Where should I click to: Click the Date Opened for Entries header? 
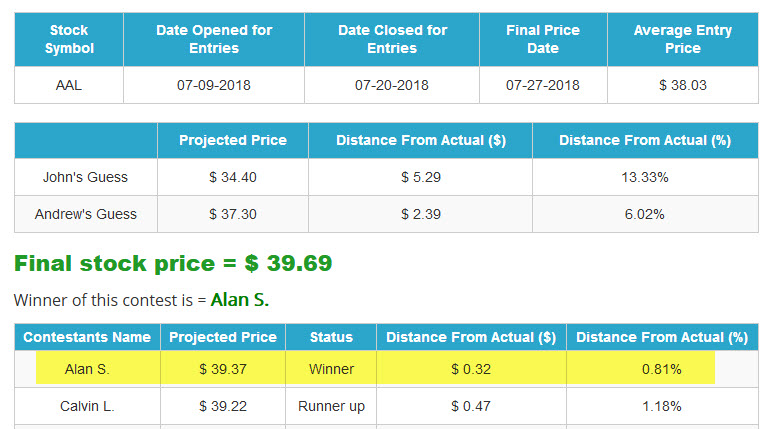click(214, 39)
